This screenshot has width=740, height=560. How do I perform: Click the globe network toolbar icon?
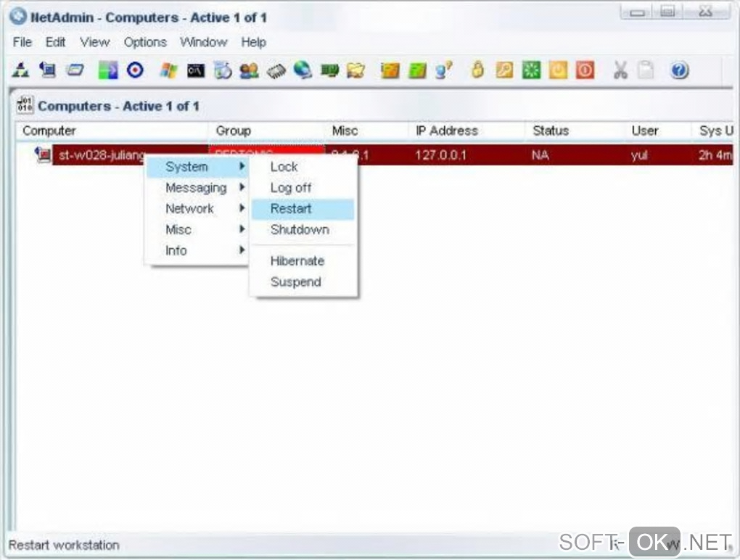(x=303, y=70)
